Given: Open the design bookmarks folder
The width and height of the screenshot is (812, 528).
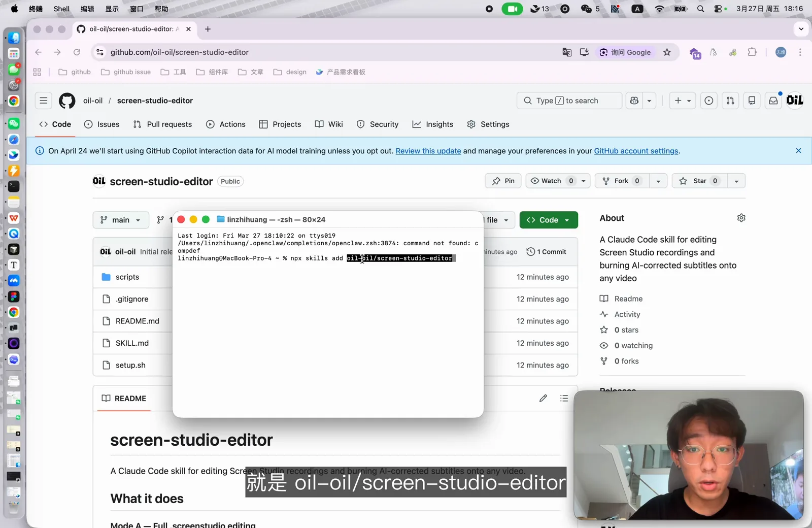Looking at the screenshot, I should 290,72.
